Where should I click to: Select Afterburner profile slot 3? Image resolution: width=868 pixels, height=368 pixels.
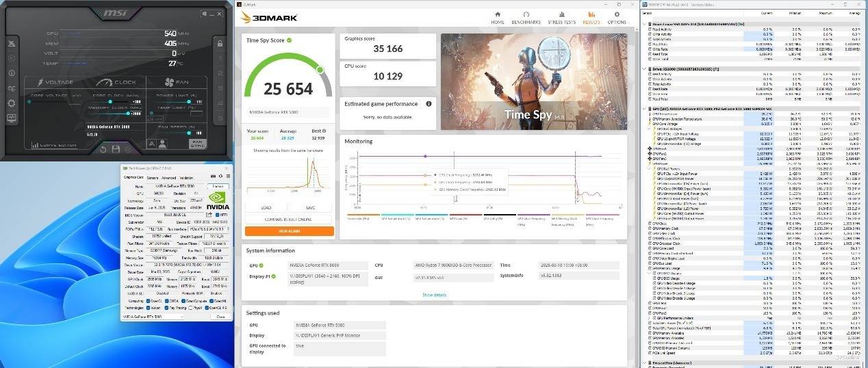pos(220,88)
